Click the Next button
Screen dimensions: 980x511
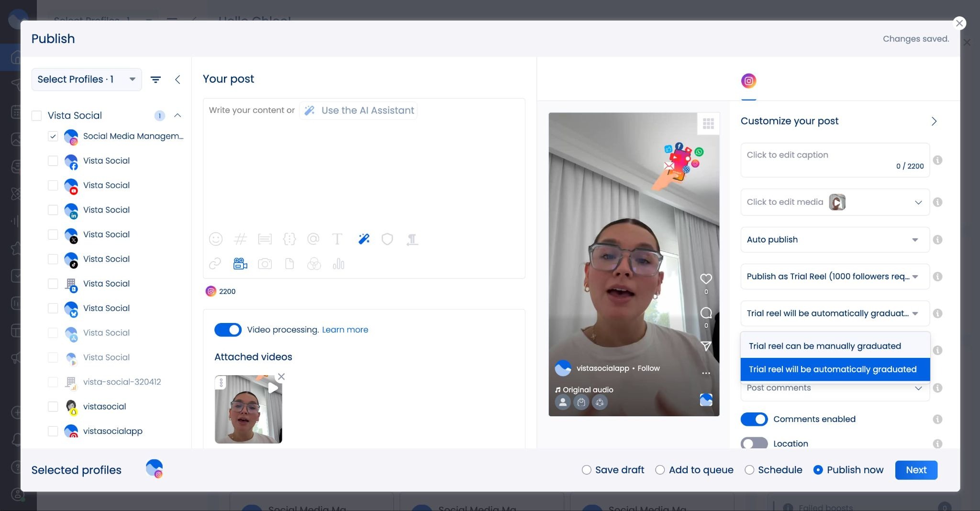916,470
